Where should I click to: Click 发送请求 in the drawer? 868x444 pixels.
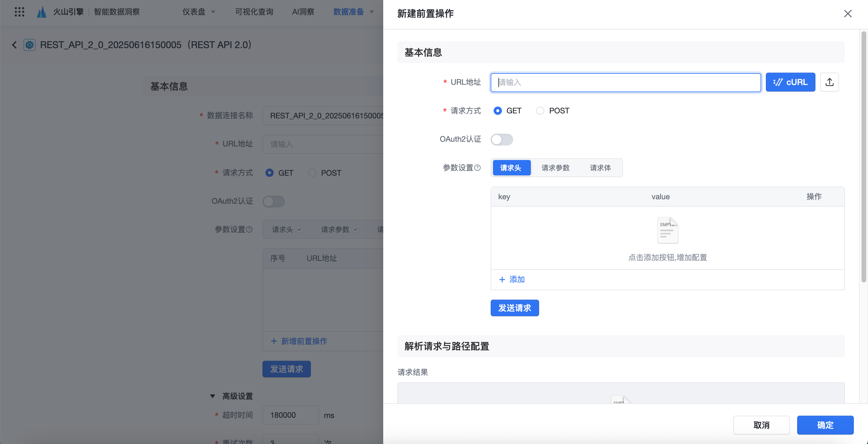(x=515, y=308)
